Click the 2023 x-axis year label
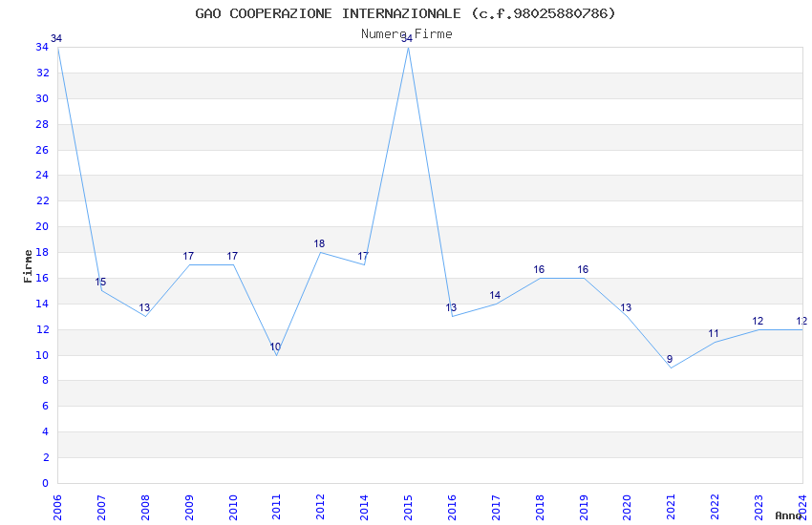 click(x=759, y=508)
